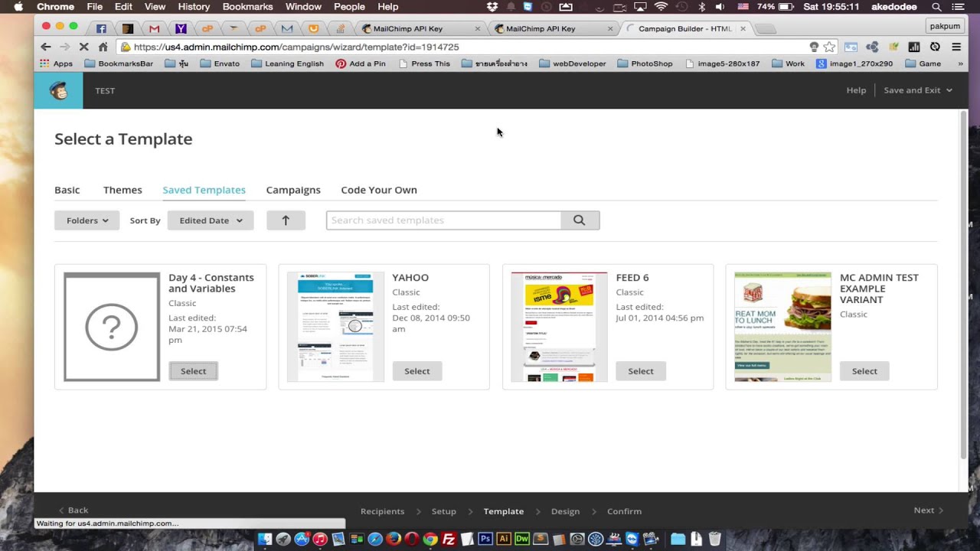Viewport: 980px width, 551px height.
Task: Click the Search saved templates field
Action: point(444,220)
